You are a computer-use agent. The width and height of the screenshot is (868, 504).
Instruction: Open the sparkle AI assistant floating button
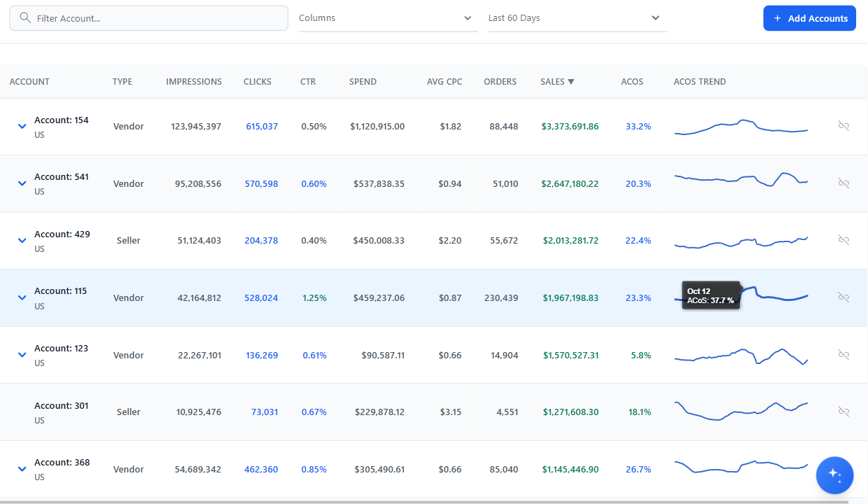834,475
